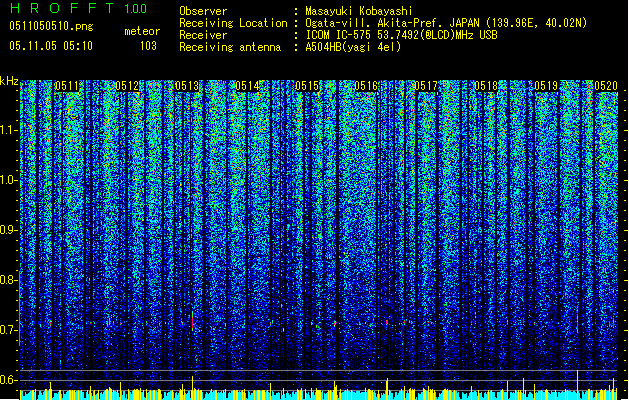Image resolution: width=629 pixels, height=400 pixels.
Task: Click the 0516 time marker
Action: [366, 86]
